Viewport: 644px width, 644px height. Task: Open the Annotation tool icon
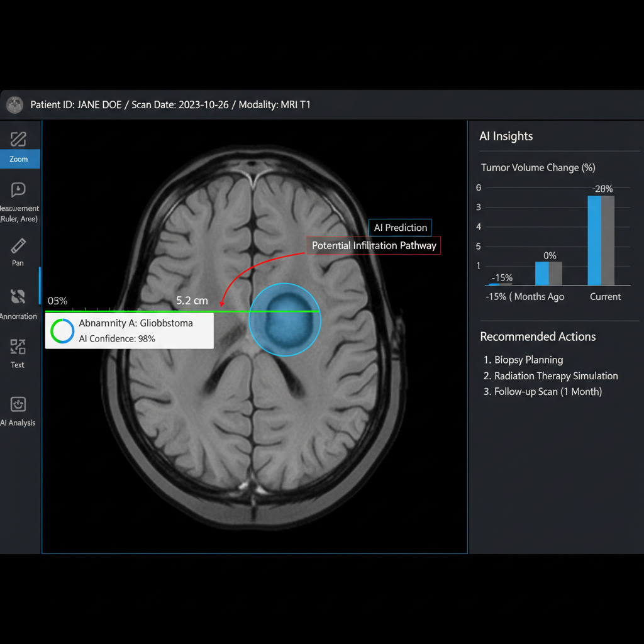[18, 296]
